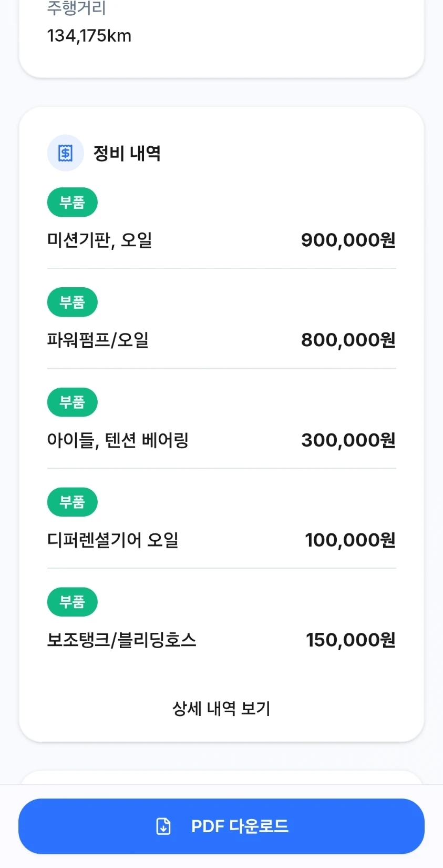
Task: Download the report with PDF 다운로드 button
Action: point(221,826)
